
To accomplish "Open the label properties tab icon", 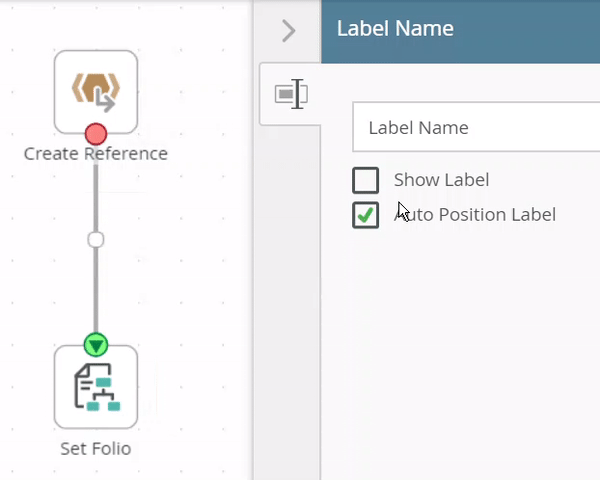I will click(290, 95).
